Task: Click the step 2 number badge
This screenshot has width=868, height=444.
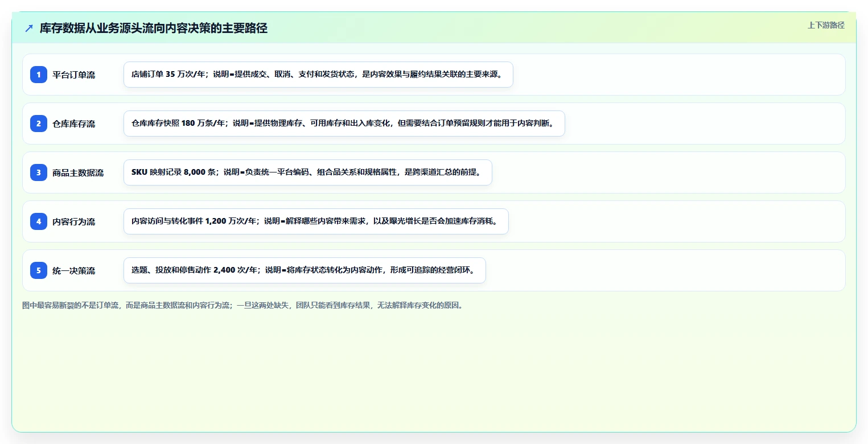Action: [39, 124]
